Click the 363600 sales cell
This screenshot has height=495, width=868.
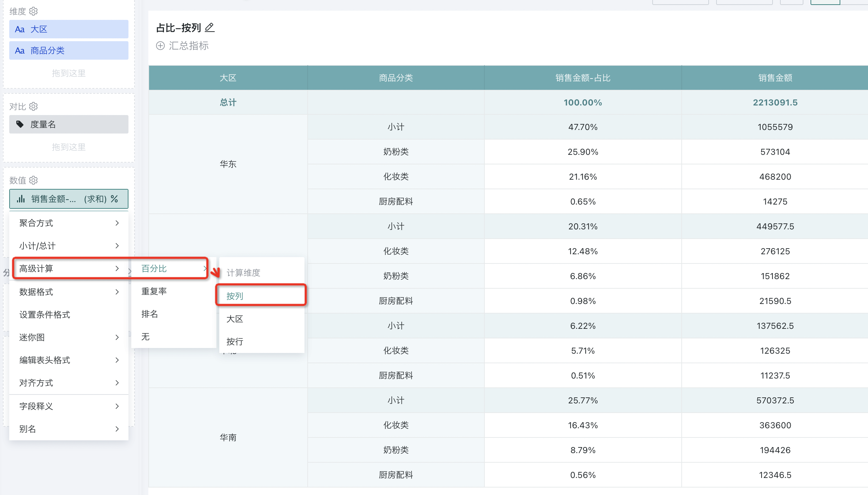(x=775, y=425)
